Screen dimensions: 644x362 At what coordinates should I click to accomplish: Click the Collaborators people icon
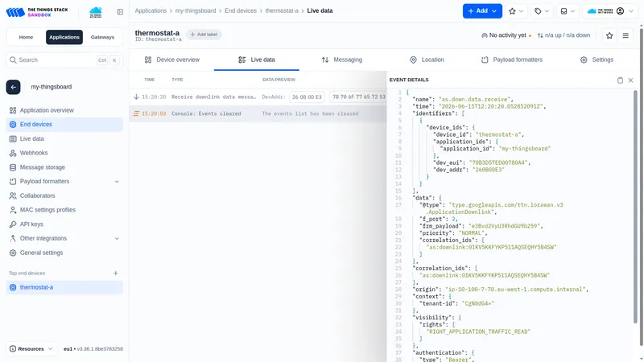pyautogui.click(x=13, y=195)
